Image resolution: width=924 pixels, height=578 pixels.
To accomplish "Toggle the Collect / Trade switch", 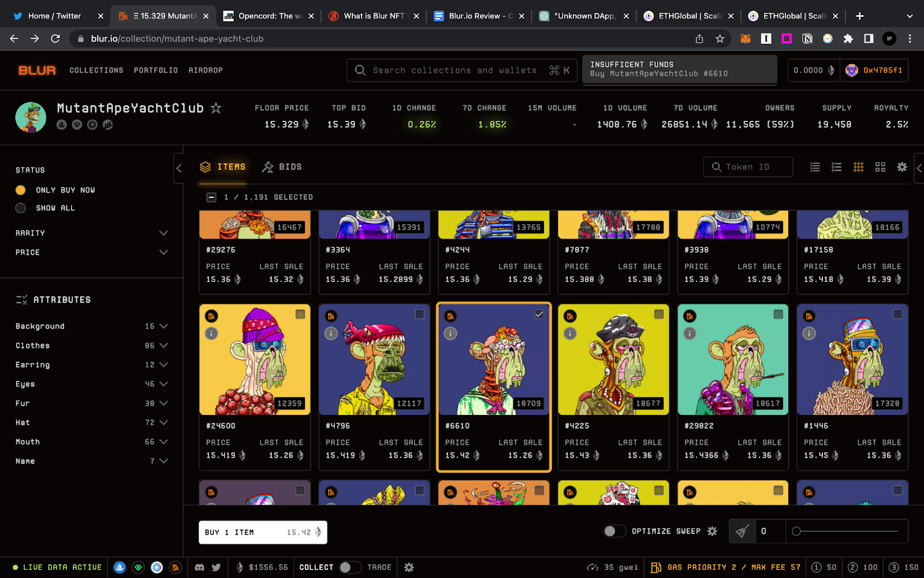I will pyautogui.click(x=351, y=568).
